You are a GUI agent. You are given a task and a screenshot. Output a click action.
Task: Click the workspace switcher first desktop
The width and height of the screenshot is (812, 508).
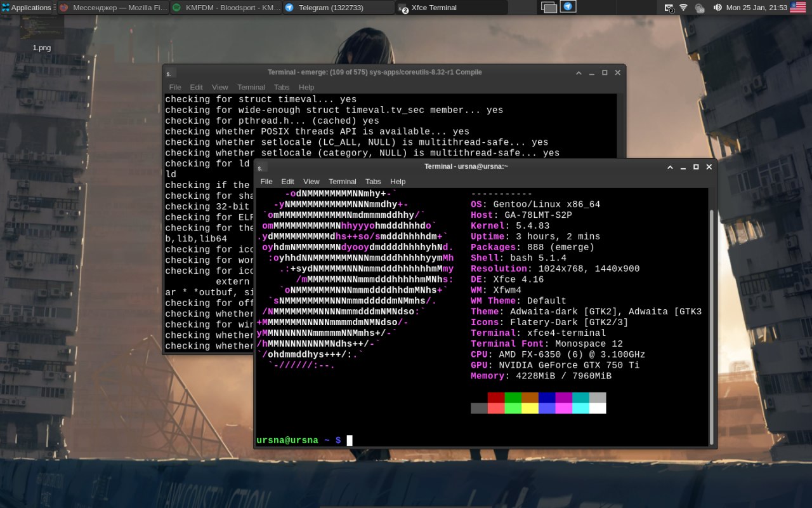click(x=549, y=8)
